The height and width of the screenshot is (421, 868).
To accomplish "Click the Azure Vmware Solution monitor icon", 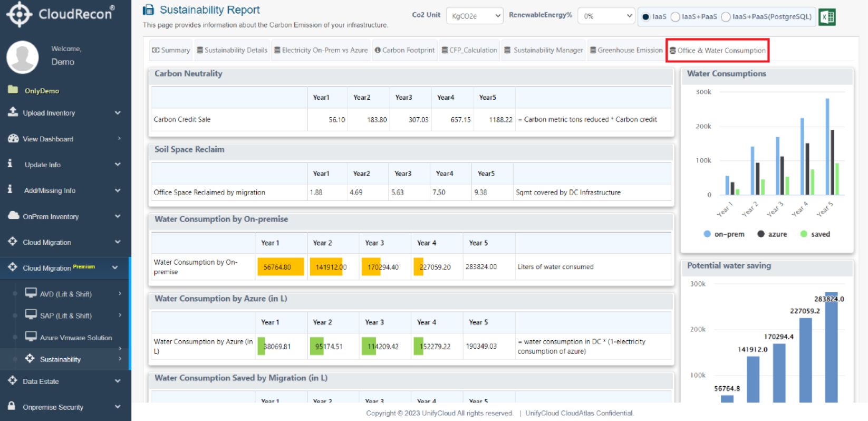I will pyautogui.click(x=31, y=337).
